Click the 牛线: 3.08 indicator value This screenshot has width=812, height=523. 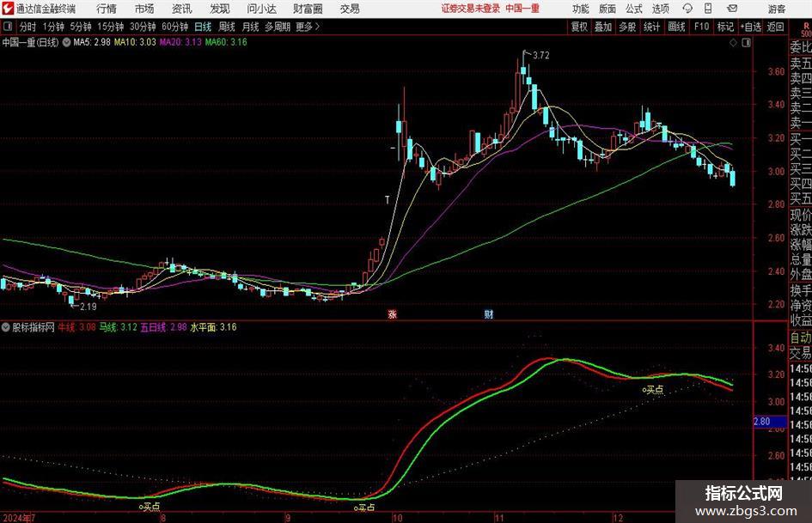click(x=76, y=327)
